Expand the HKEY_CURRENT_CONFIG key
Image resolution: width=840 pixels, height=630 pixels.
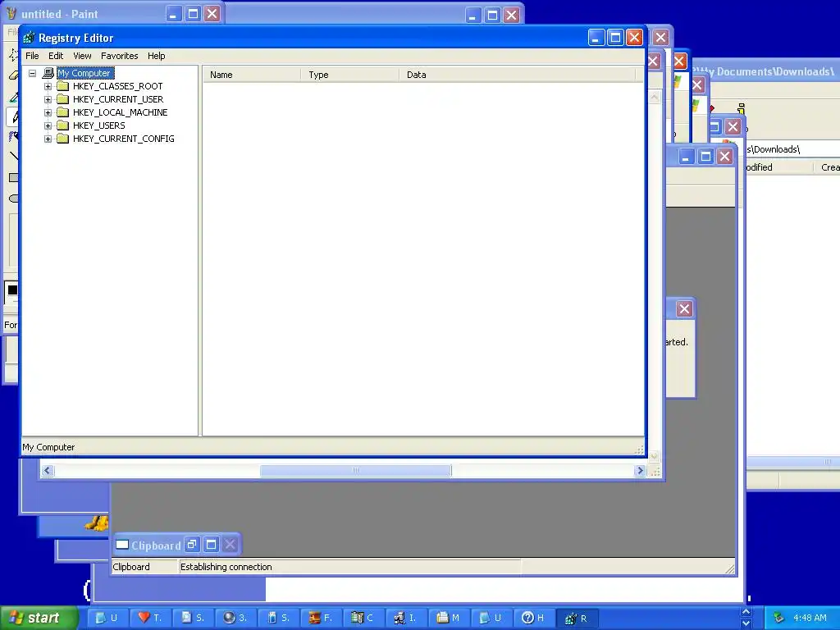[x=48, y=139]
